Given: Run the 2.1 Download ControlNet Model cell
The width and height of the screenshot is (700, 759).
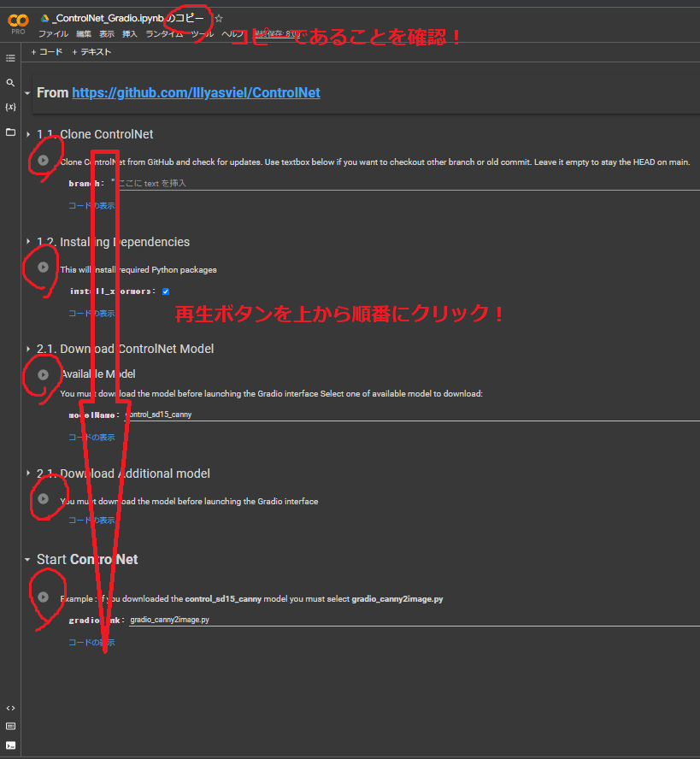Looking at the screenshot, I should coord(43,374).
